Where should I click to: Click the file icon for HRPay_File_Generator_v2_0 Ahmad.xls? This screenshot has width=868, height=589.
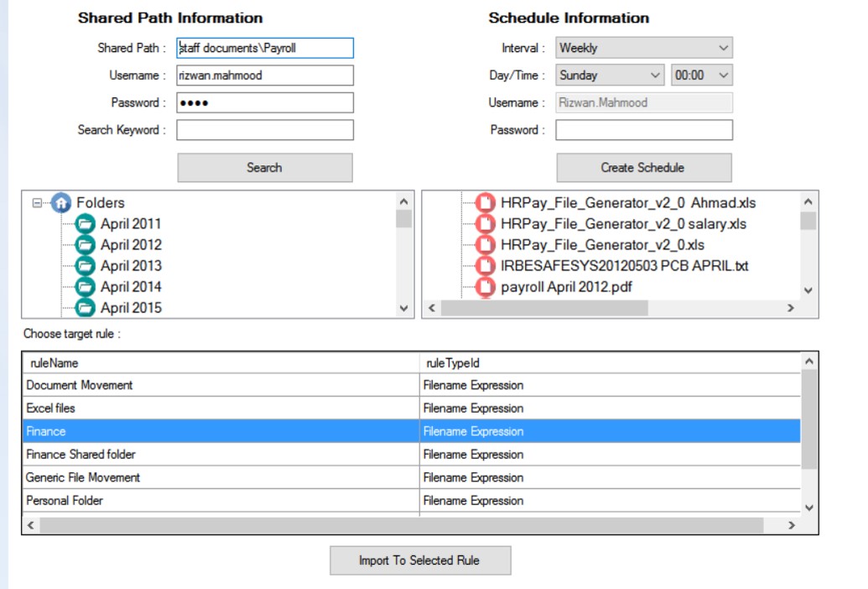486,203
